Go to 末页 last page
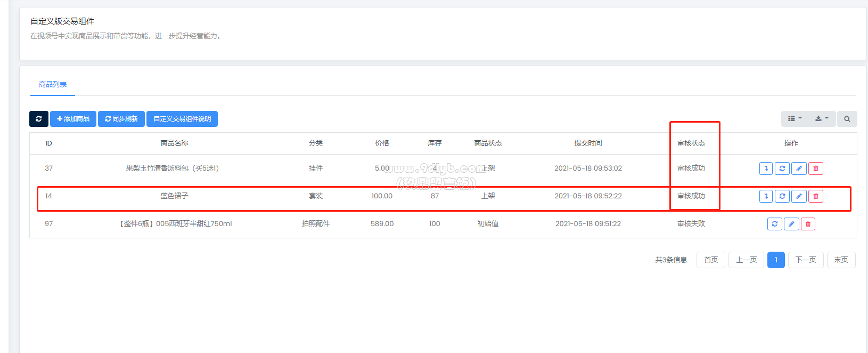Image resolution: width=868 pixels, height=353 pixels. (841, 260)
